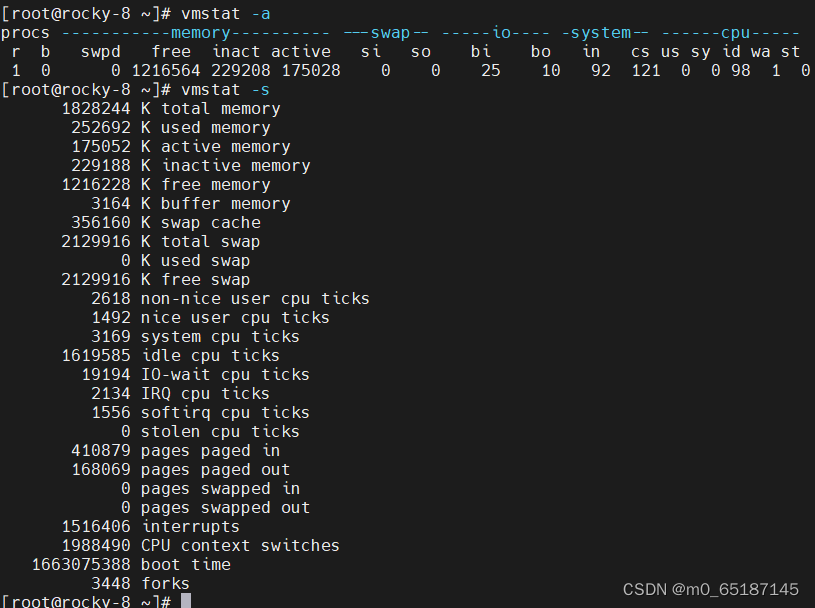Select the '1216228 K free memory' line
The image size is (815, 608).
pos(166,184)
